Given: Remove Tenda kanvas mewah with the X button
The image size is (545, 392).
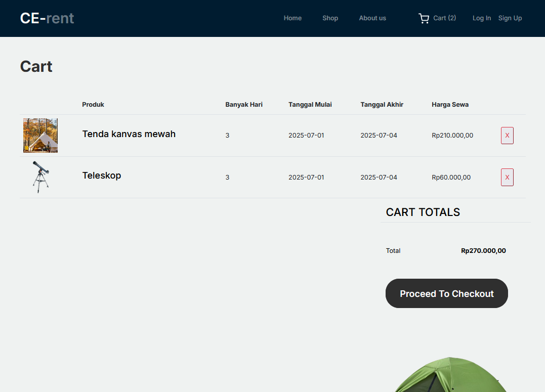Looking at the screenshot, I should point(507,135).
